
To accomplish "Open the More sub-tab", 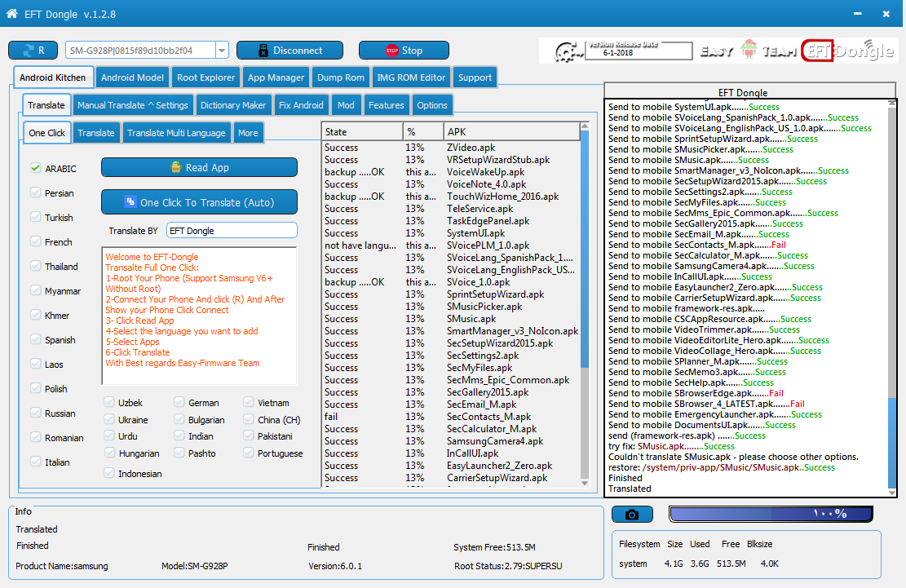I will coord(248,133).
